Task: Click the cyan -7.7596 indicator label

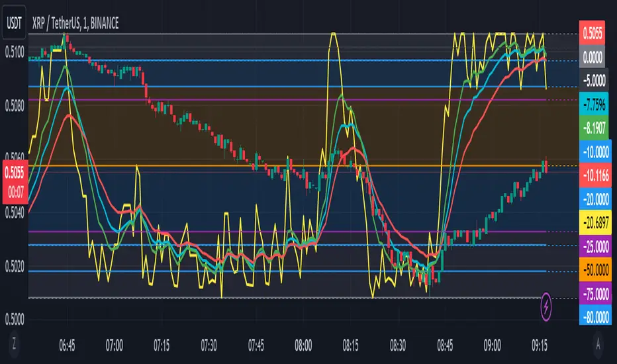Action: click(x=596, y=103)
